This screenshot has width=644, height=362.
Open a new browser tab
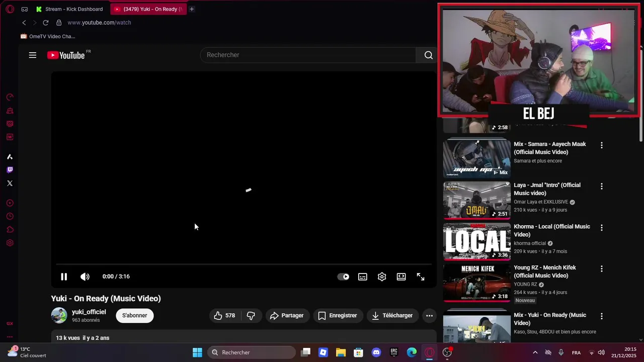click(192, 9)
